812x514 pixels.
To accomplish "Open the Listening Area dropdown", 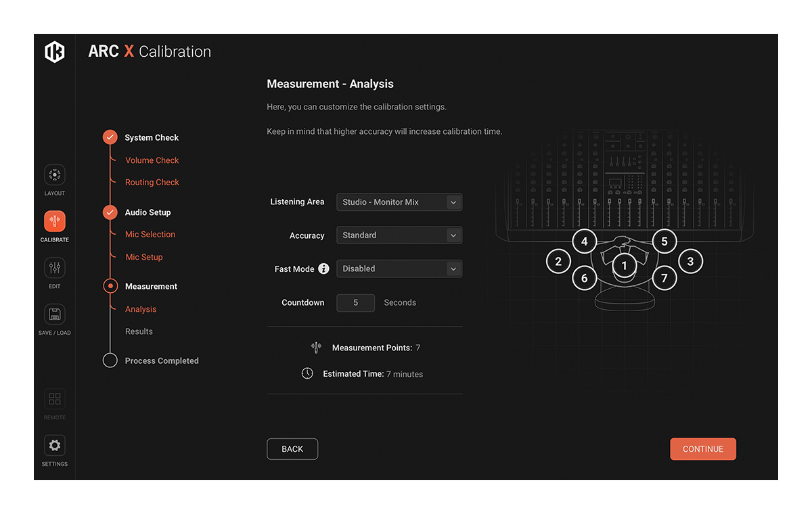I will 399,202.
